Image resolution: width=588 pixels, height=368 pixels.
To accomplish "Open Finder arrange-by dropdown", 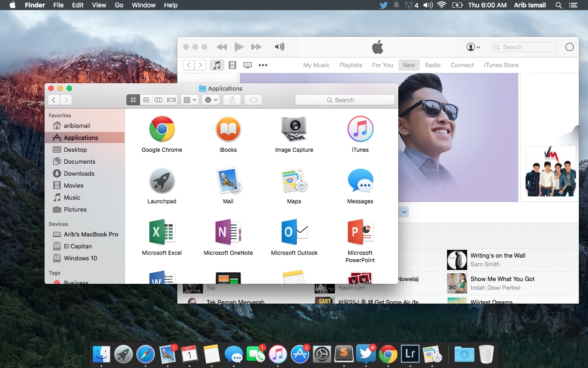I will (189, 100).
